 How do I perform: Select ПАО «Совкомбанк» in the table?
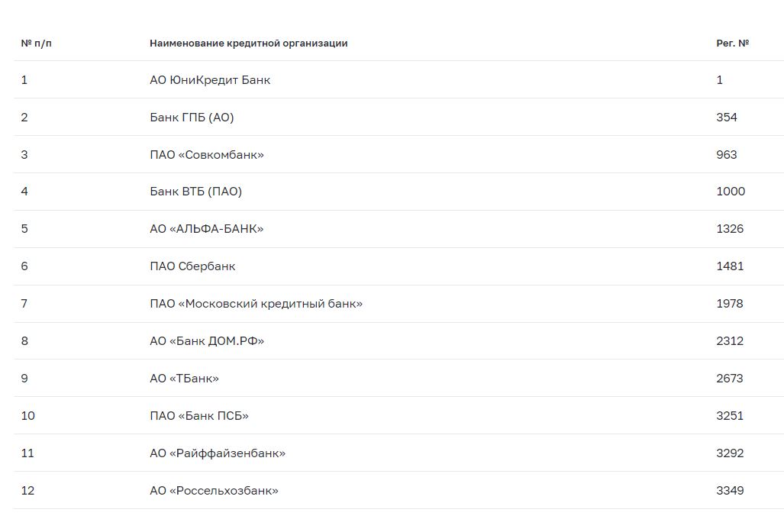pyautogui.click(x=207, y=155)
